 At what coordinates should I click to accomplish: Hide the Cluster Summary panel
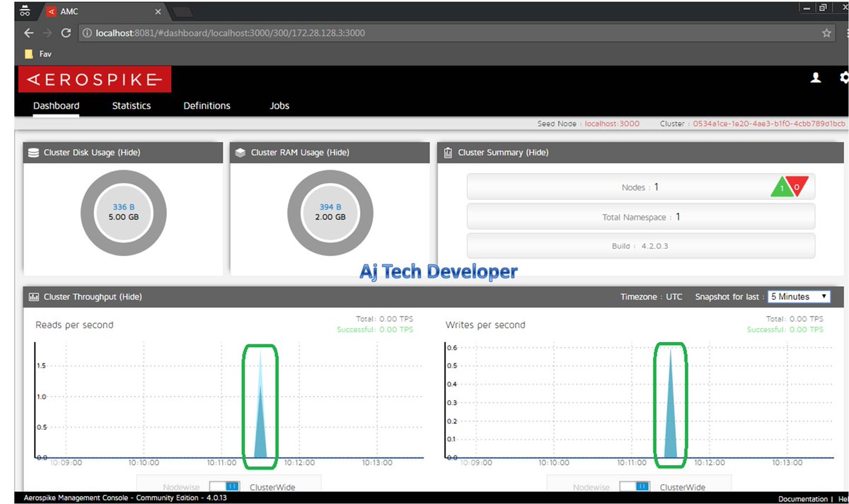point(537,153)
